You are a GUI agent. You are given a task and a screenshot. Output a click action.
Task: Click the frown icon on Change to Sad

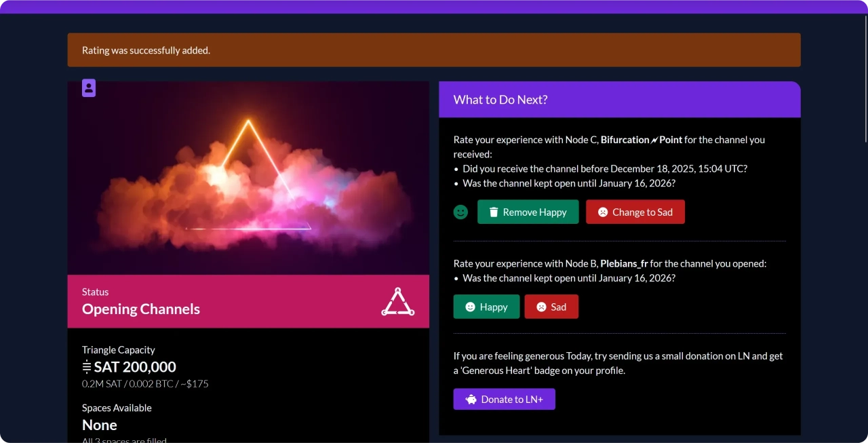602,212
